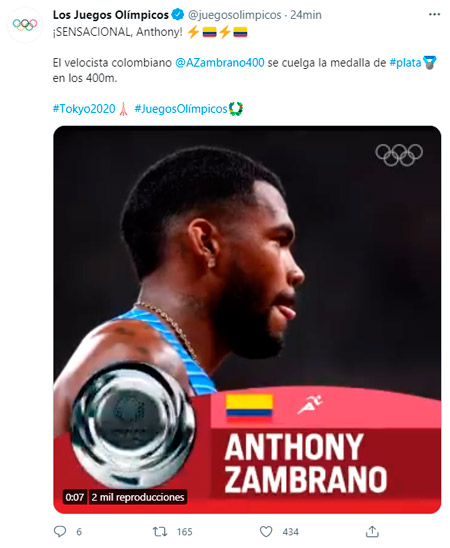Click the 0:07 video duration badge
450x548 pixels.
point(74,497)
